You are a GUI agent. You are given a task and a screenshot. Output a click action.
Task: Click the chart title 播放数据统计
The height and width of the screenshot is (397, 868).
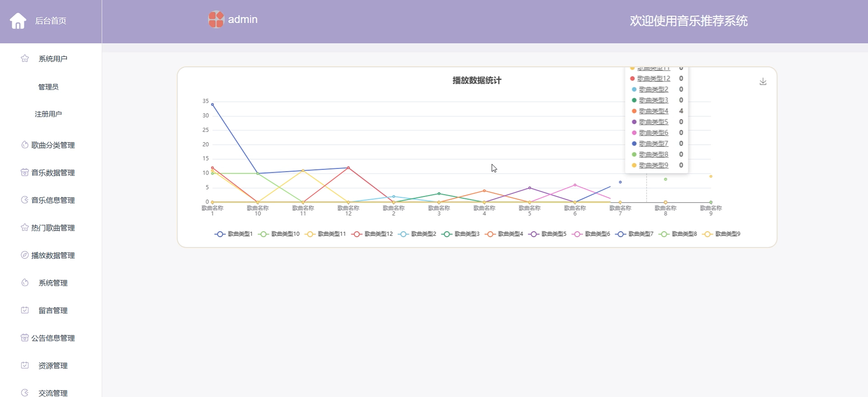tap(477, 80)
